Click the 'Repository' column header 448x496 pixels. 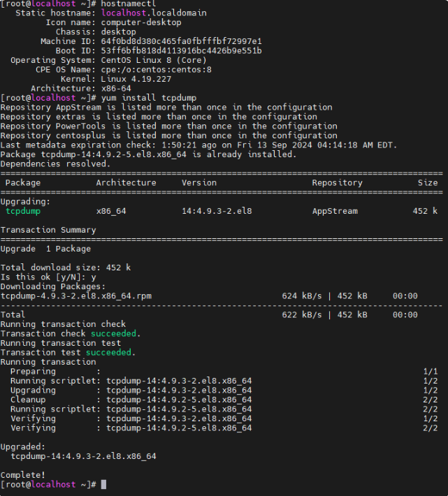coord(338,183)
